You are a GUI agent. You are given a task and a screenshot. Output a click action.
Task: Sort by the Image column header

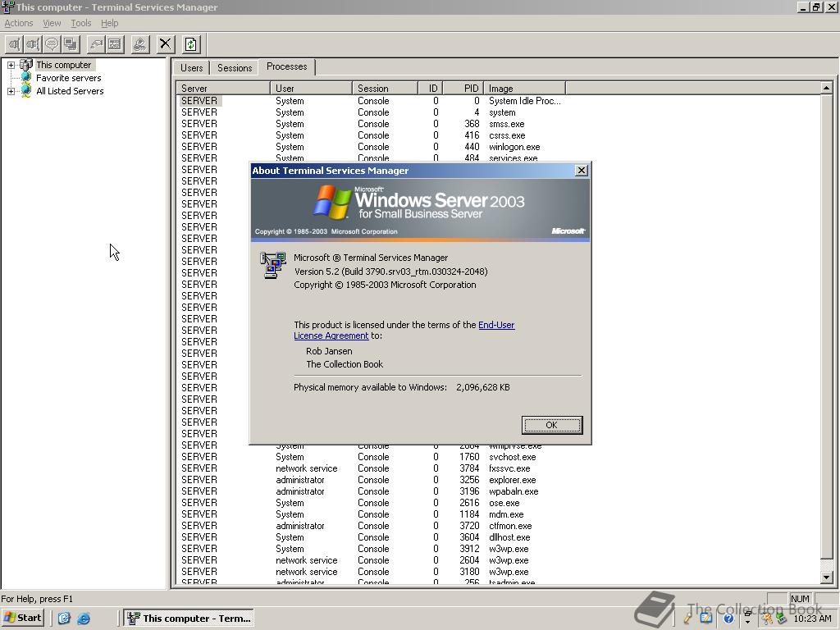tap(525, 89)
